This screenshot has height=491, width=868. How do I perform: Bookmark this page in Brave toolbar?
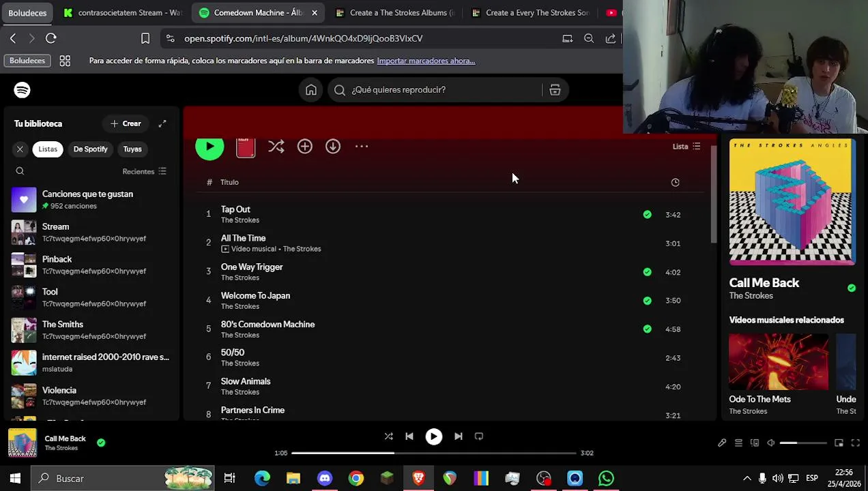click(x=145, y=39)
